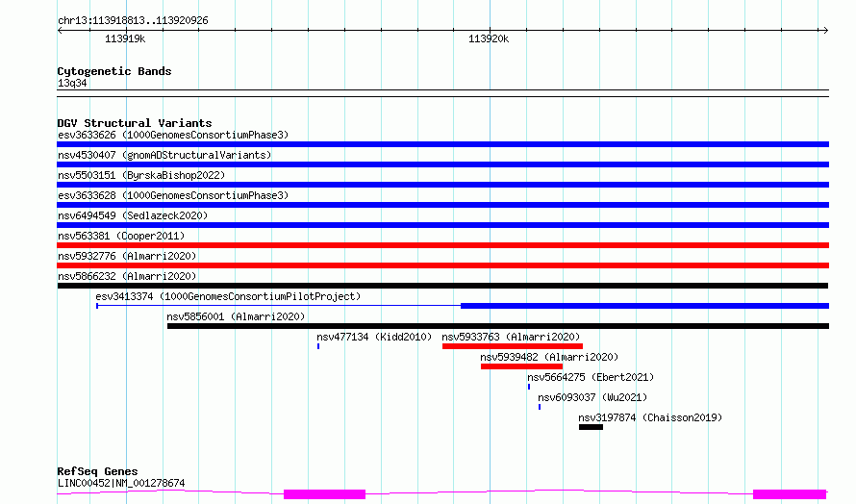Click the DGV Structural Variants track title
This screenshot has width=856, height=504.
[x=135, y=123]
